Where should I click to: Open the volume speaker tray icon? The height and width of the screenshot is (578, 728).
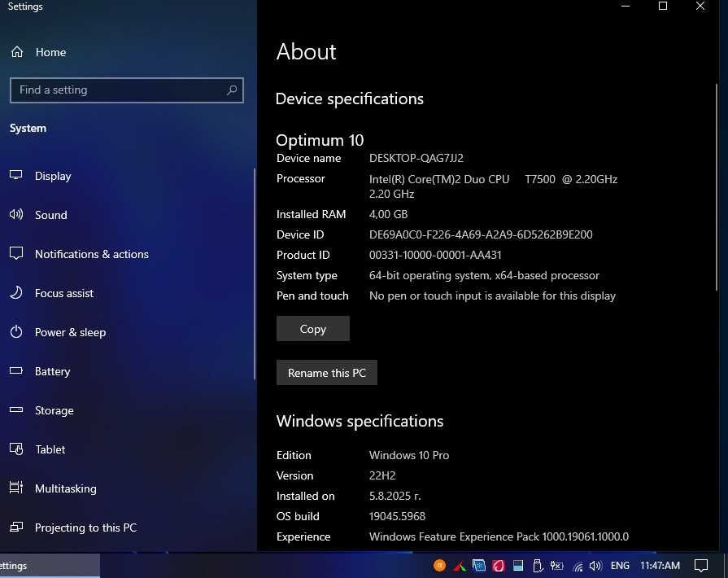pos(595,566)
